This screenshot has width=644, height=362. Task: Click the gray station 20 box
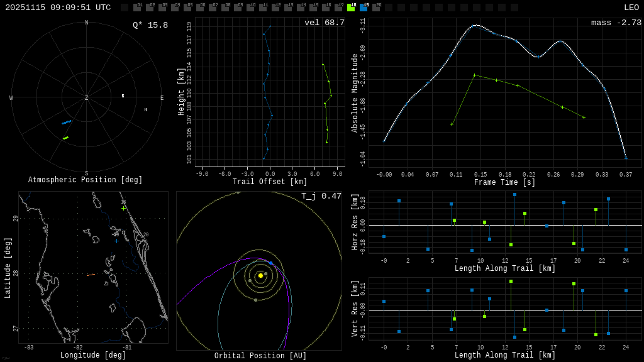coord(376,8)
